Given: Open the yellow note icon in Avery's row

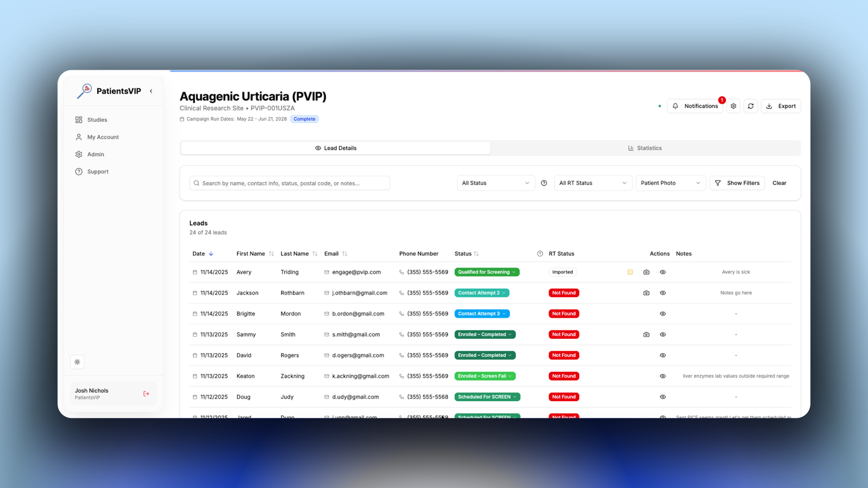Looking at the screenshot, I should point(630,272).
